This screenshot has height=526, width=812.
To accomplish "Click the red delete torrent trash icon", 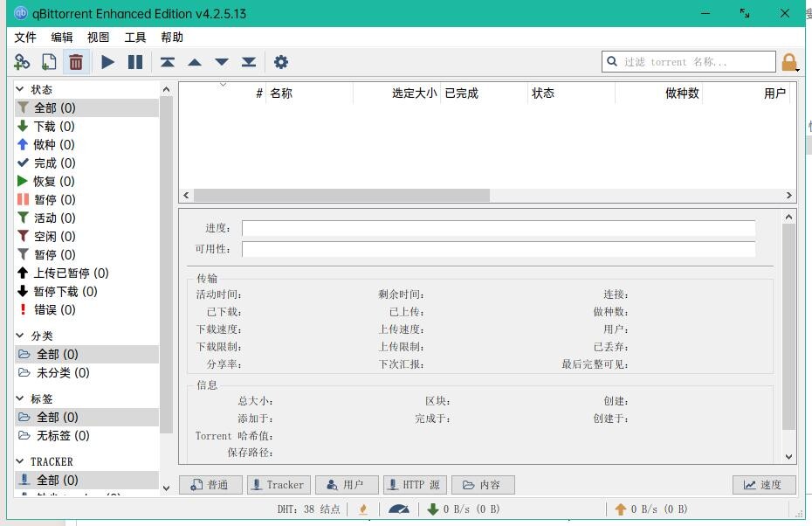I will 76,62.
